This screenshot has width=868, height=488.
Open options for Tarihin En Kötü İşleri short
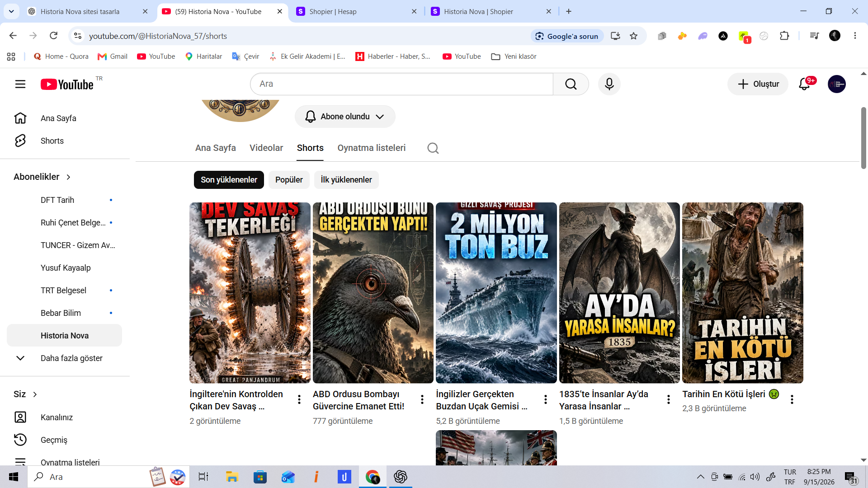(792, 399)
